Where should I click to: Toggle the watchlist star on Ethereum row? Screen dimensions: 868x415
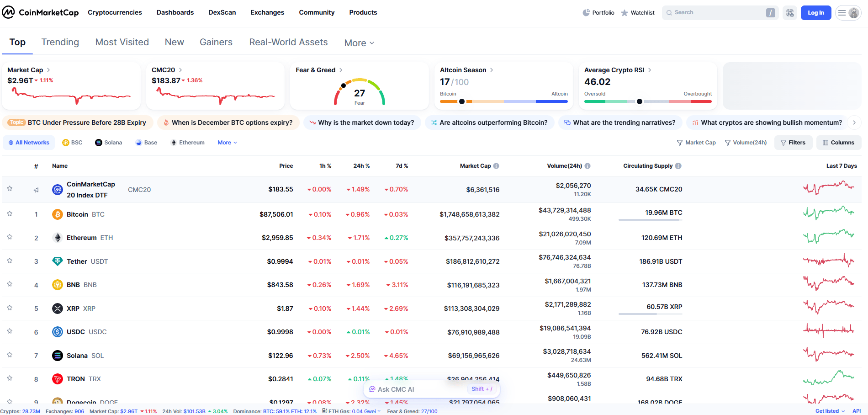click(9, 237)
